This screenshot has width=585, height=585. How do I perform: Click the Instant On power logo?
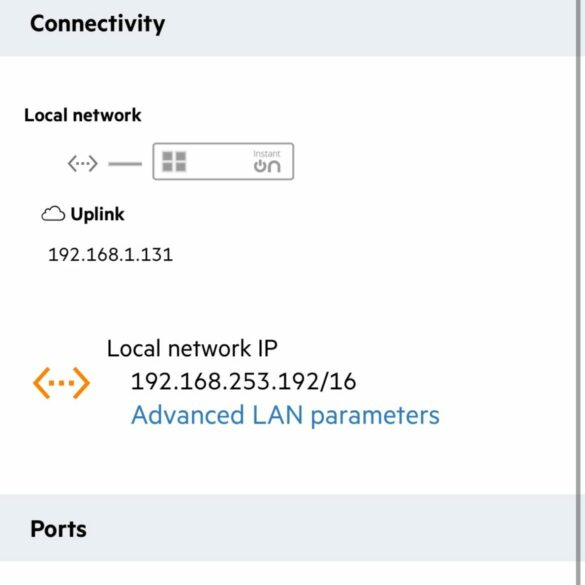pos(267,166)
